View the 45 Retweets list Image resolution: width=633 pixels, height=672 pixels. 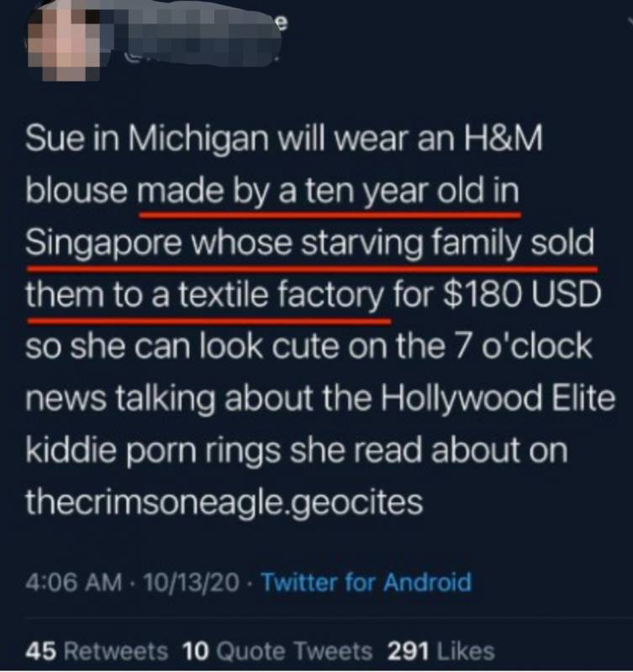coord(97,651)
